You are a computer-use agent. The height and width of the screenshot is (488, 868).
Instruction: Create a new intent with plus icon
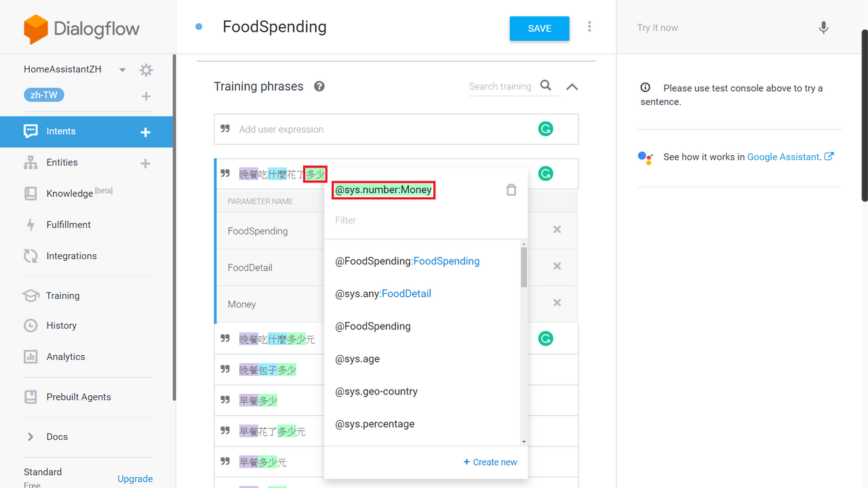click(x=145, y=132)
